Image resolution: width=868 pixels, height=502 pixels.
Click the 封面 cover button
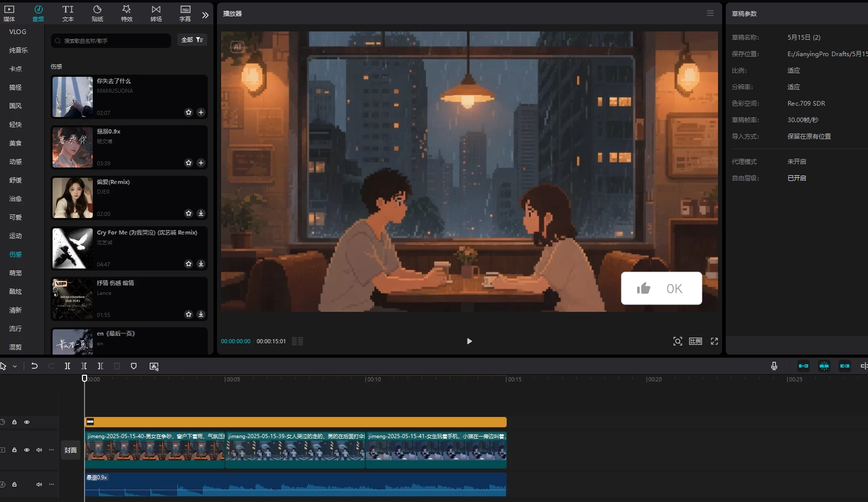click(71, 450)
